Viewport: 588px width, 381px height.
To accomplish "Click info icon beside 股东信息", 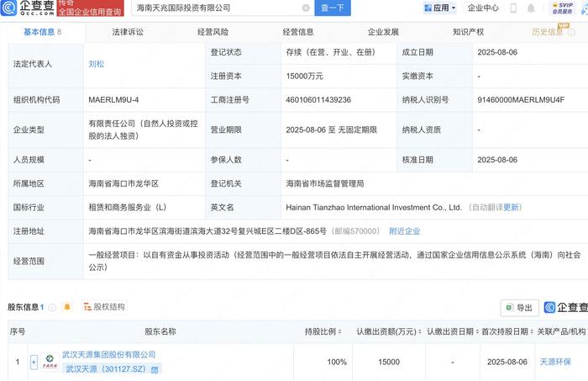I will click(x=52, y=308).
